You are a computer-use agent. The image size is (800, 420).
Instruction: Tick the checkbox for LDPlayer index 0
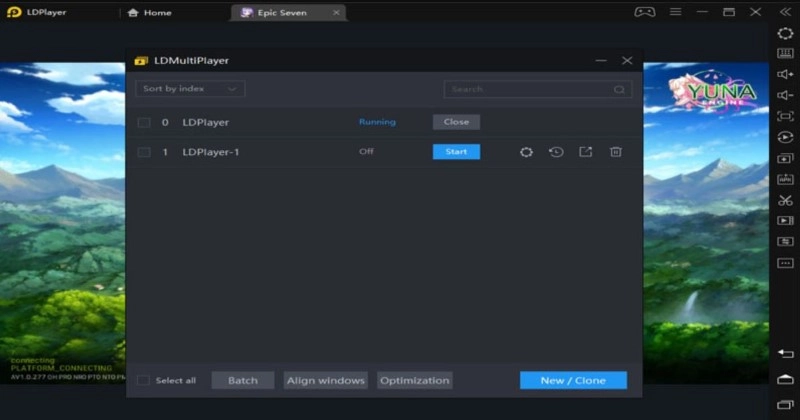point(144,122)
